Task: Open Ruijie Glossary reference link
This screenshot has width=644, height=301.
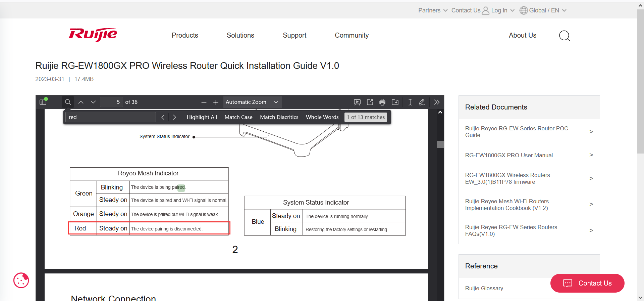Action: tap(484, 288)
